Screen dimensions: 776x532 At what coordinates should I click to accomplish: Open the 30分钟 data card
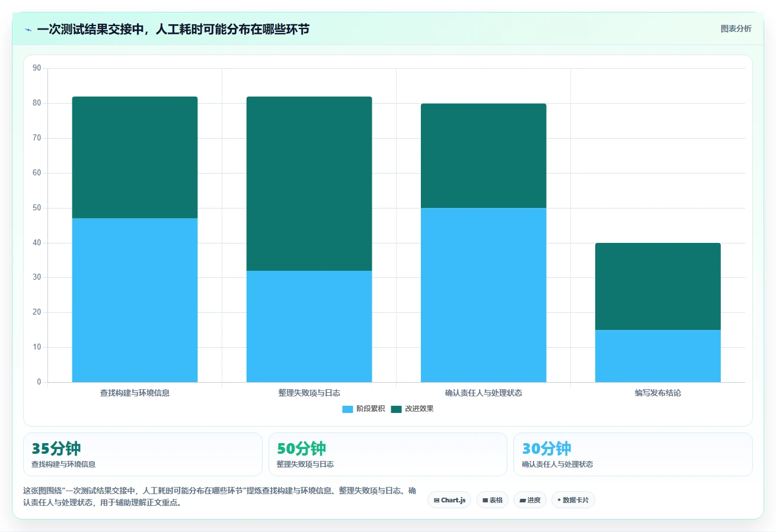pos(633,454)
